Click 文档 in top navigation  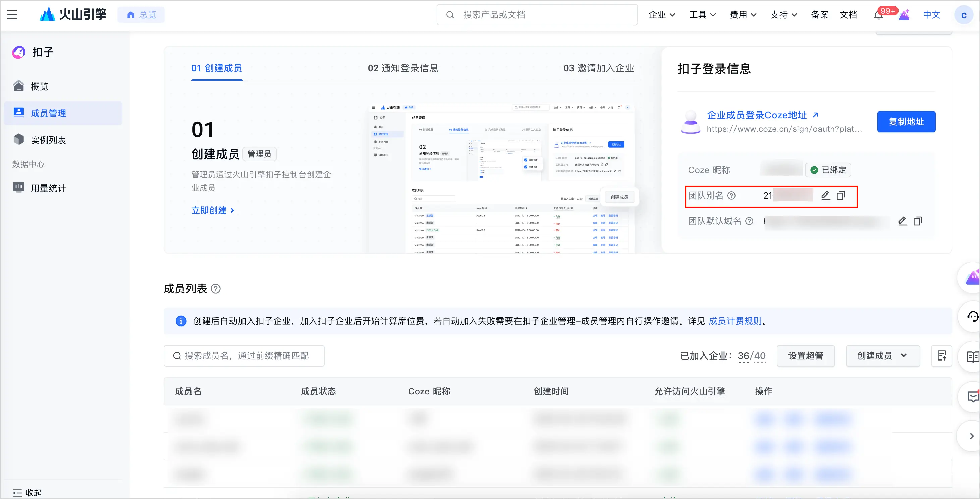point(848,15)
